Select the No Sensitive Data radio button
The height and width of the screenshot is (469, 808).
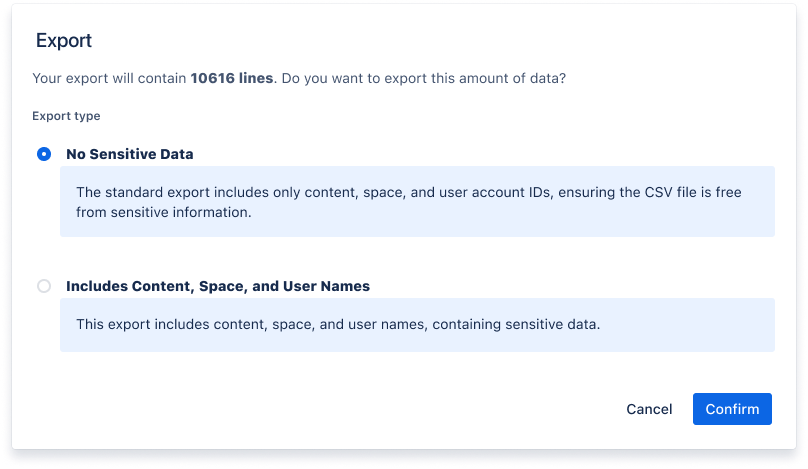pos(43,154)
